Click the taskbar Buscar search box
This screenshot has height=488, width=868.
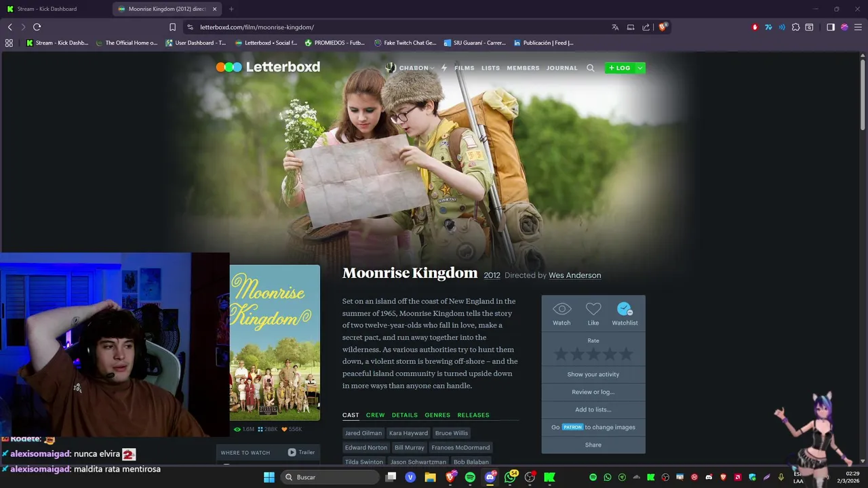click(330, 477)
